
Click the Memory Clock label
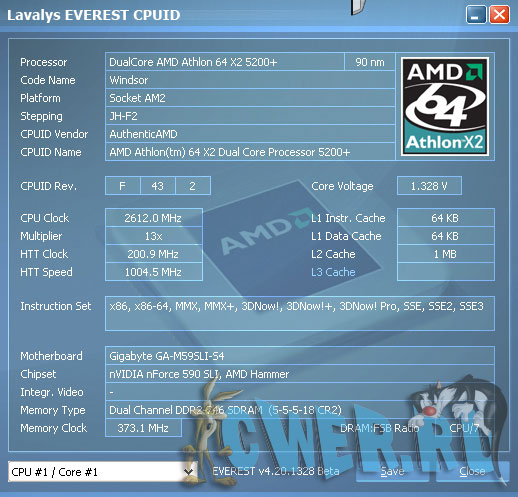[x=53, y=428]
